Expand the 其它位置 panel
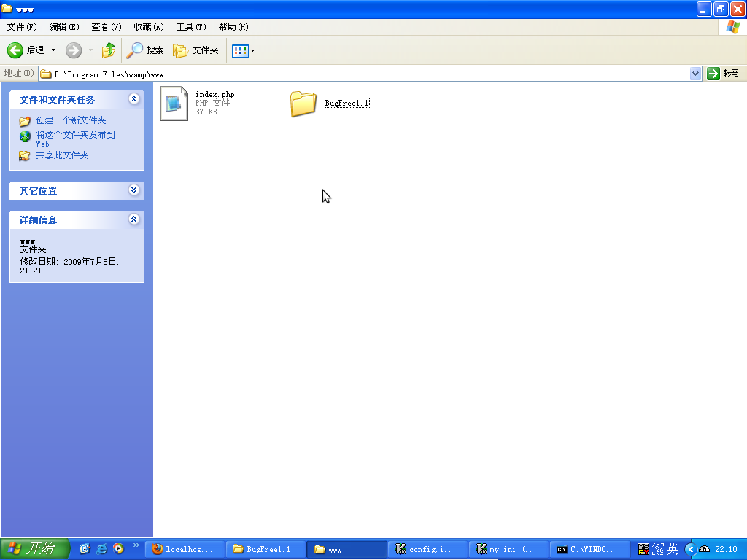The height and width of the screenshot is (560, 747). (x=134, y=190)
